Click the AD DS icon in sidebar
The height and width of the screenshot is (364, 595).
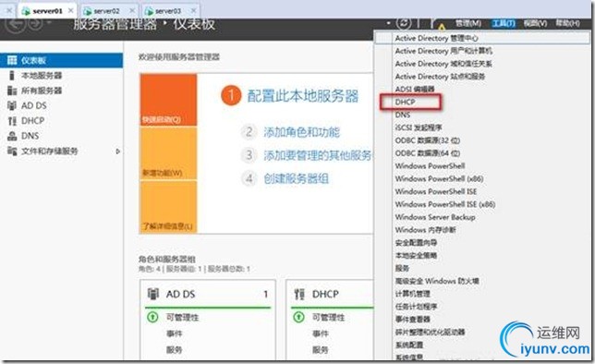point(12,105)
